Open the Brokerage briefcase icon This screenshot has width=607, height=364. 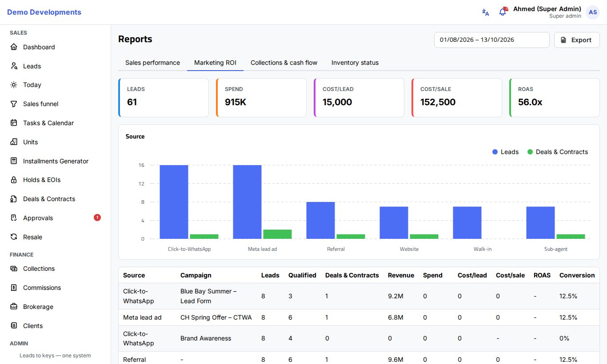pyautogui.click(x=14, y=307)
